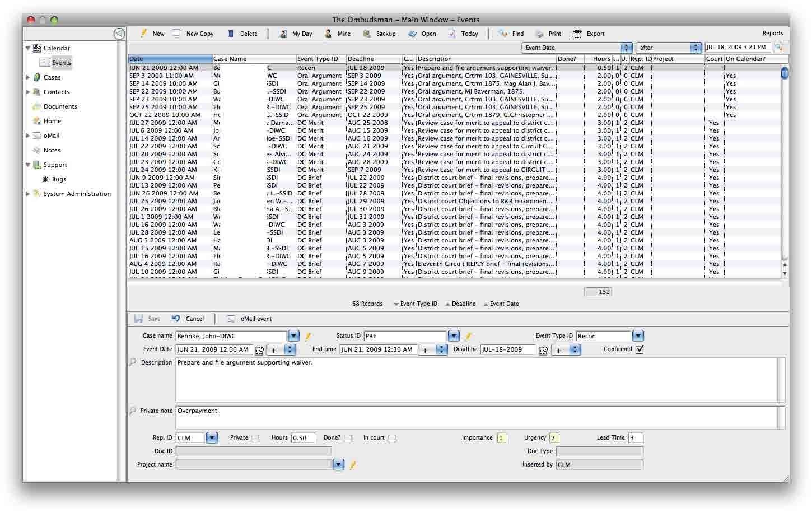Click the magnifier beside Description
This screenshot has height=513, width=812.
(x=133, y=362)
